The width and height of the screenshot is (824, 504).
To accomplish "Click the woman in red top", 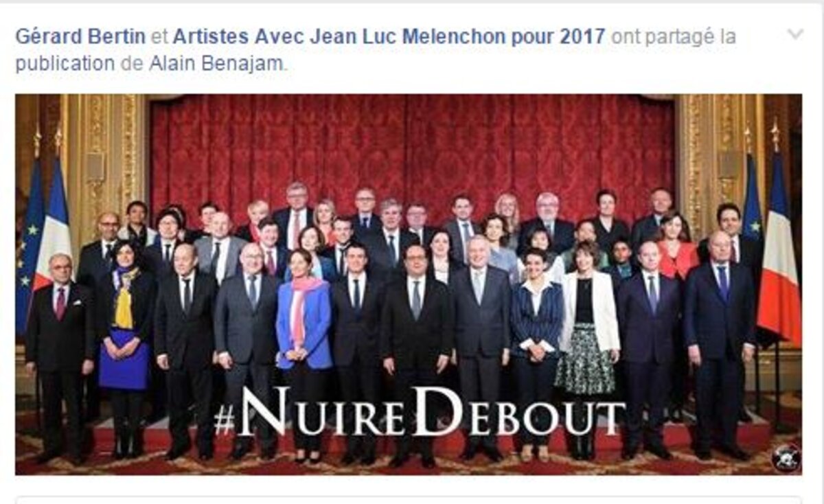I will click(x=676, y=249).
